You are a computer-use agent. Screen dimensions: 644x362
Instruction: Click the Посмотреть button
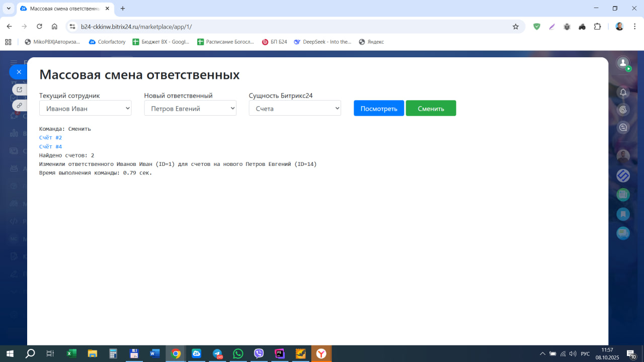[379, 108]
